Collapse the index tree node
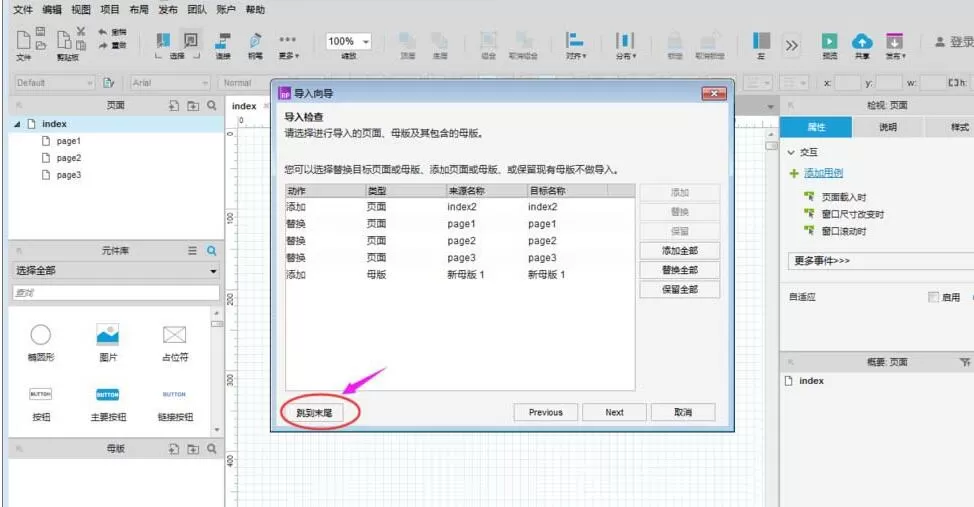974x507 pixels. 17,124
